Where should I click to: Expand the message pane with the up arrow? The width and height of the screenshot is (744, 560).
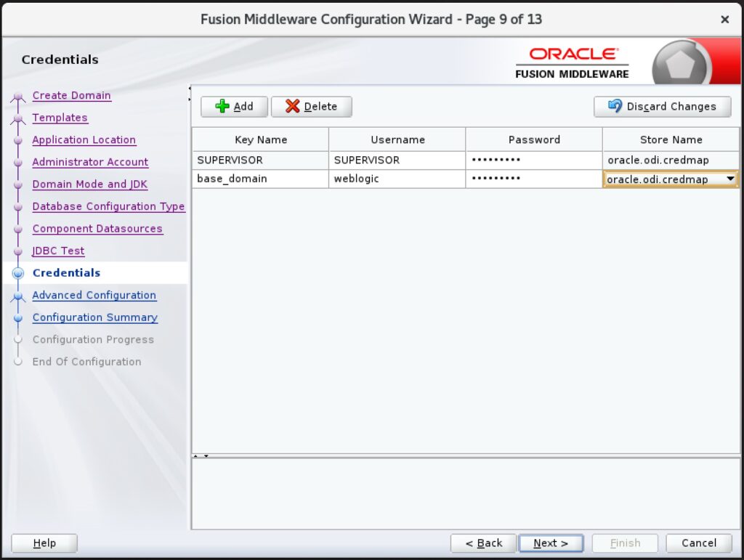tap(195, 455)
